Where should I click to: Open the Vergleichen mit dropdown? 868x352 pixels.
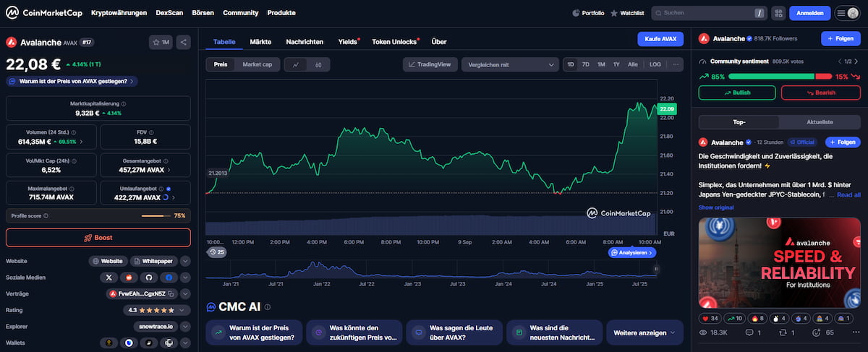[509, 64]
